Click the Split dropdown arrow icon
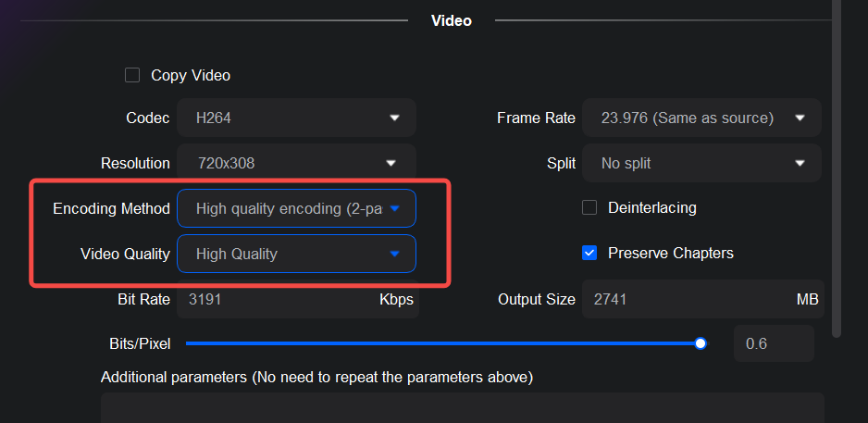 click(800, 164)
